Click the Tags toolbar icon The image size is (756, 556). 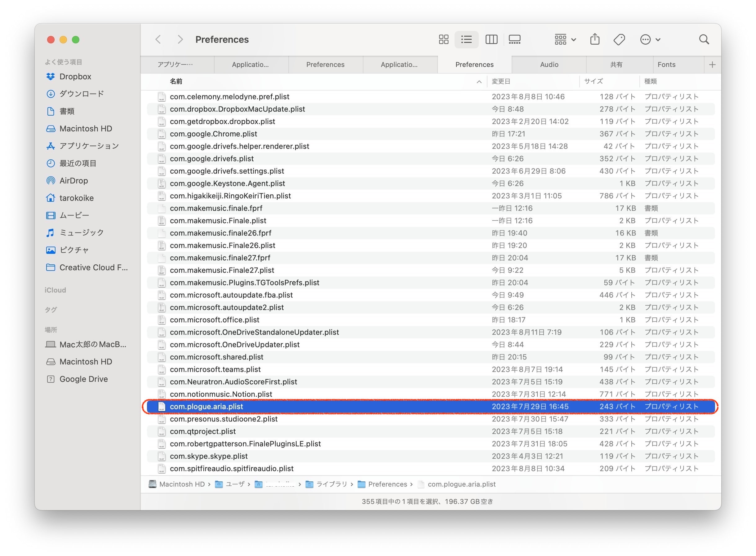619,39
